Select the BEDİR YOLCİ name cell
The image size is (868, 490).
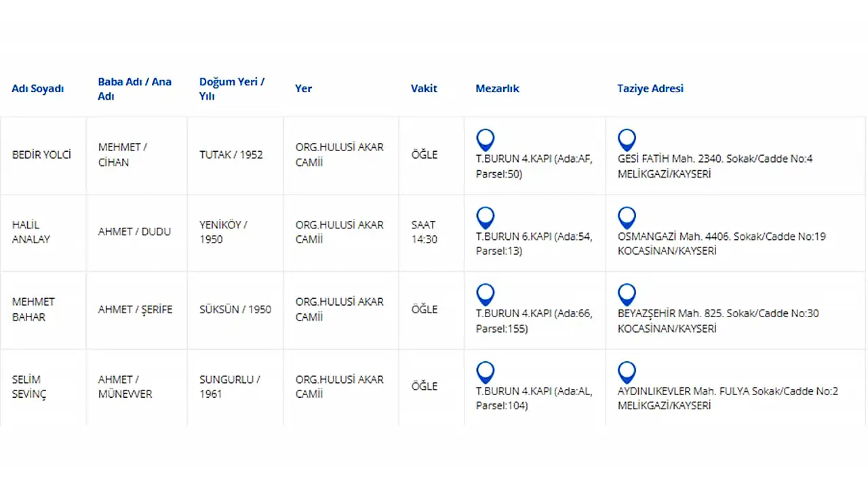pyautogui.click(x=41, y=155)
